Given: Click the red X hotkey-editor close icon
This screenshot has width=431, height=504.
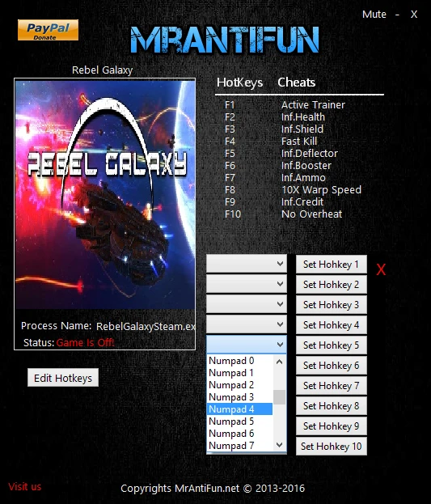Looking at the screenshot, I should (381, 269).
